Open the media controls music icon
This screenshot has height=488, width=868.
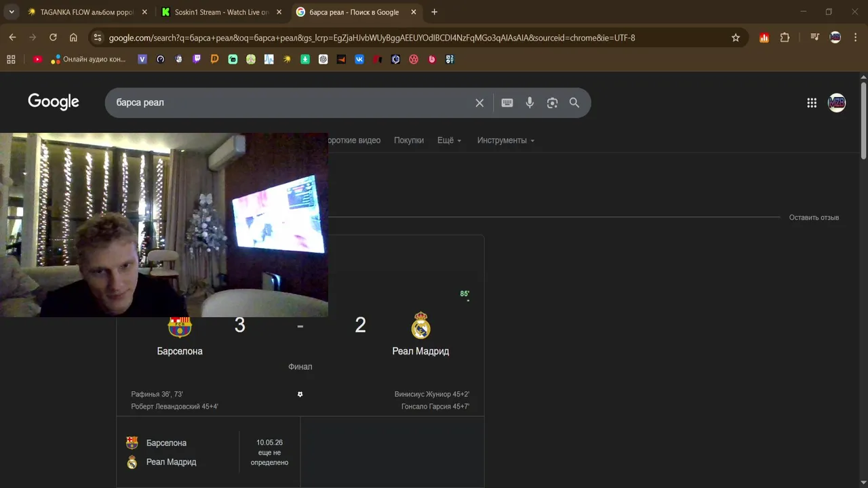[x=814, y=37]
